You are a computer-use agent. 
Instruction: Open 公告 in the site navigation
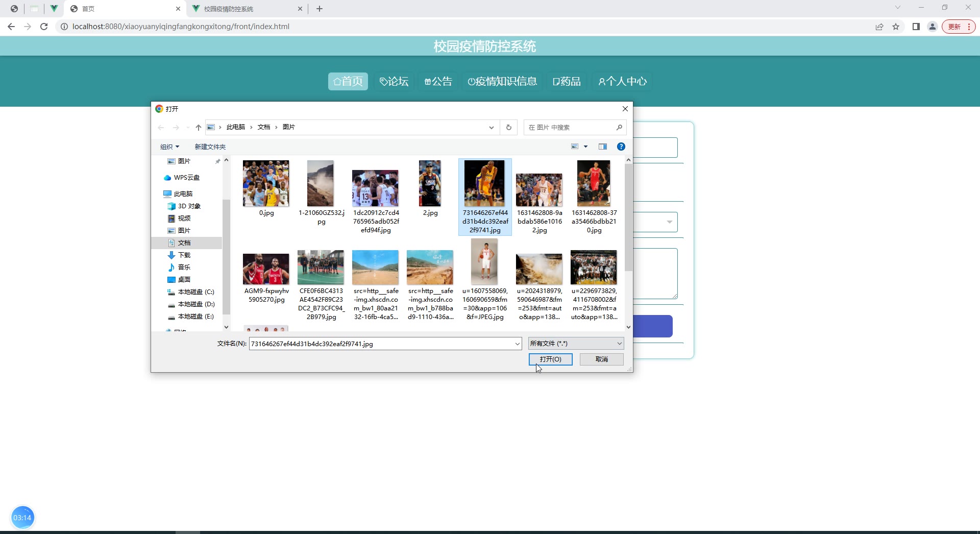(438, 81)
